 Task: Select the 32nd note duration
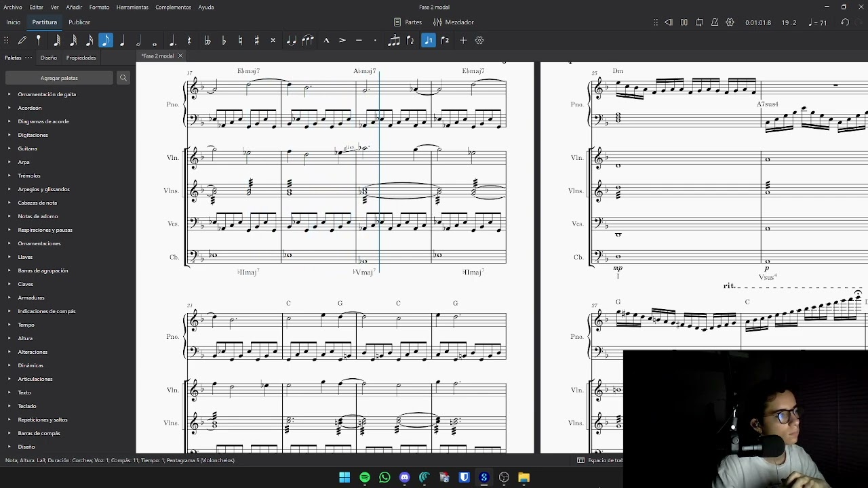pos(73,41)
